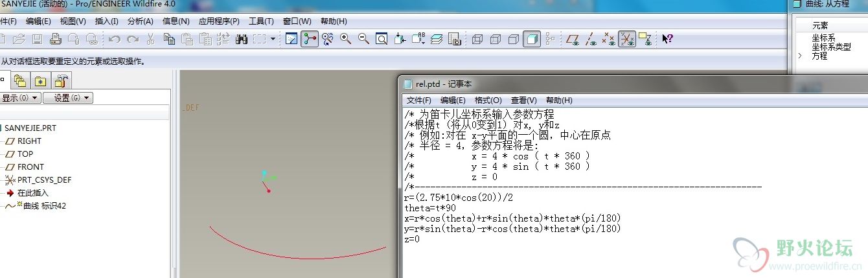Click the Reorient view icon
The height and width of the screenshot is (278, 868).
click(400, 39)
